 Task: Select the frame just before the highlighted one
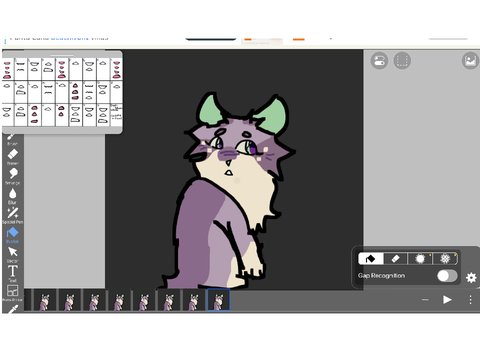[x=194, y=300]
